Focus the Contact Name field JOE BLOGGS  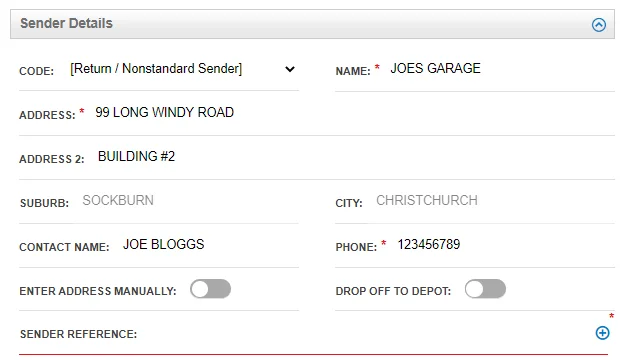click(x=210, y=244)
